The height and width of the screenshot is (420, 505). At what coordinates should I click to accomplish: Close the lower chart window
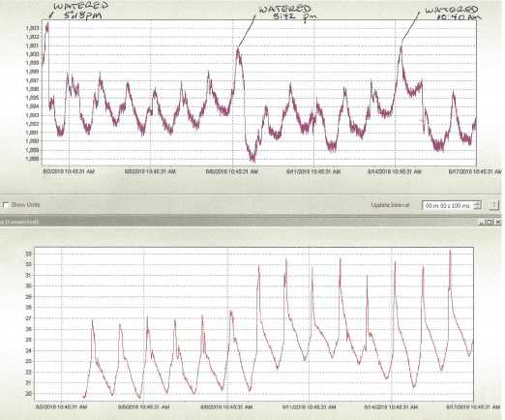[497, 222]
